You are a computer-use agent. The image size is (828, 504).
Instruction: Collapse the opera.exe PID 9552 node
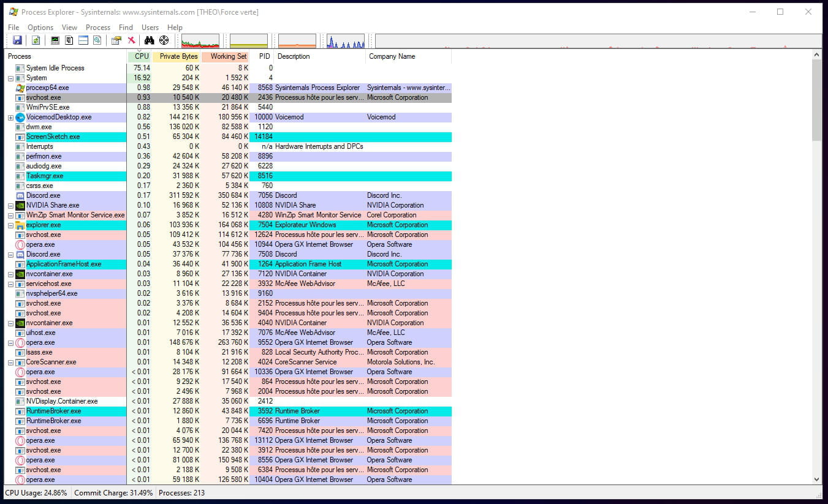[10, 342]
